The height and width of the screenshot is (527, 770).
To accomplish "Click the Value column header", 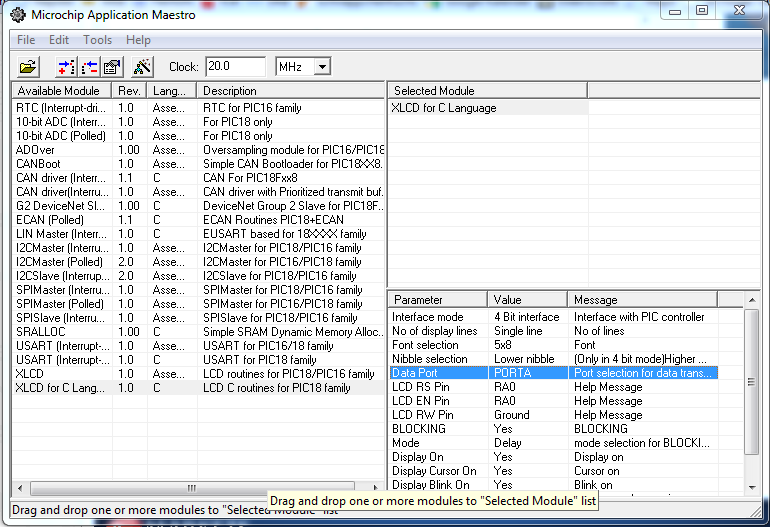I will (527, 300).
